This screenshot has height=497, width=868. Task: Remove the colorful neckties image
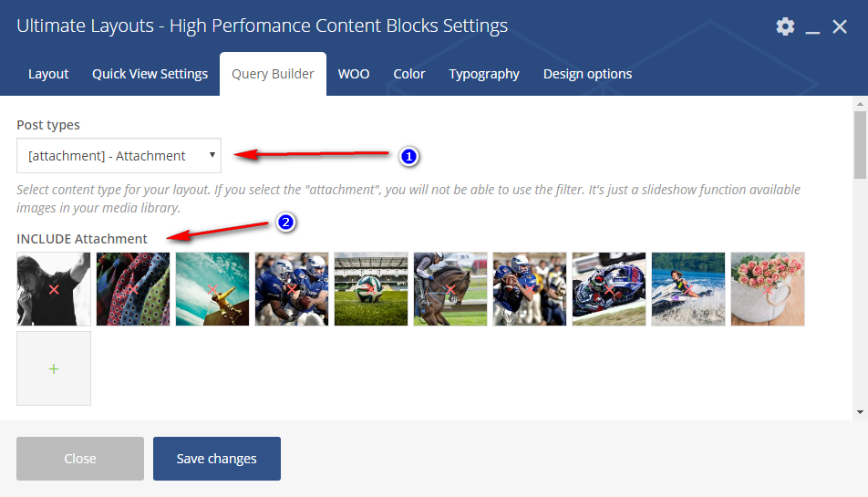(133, 289)
